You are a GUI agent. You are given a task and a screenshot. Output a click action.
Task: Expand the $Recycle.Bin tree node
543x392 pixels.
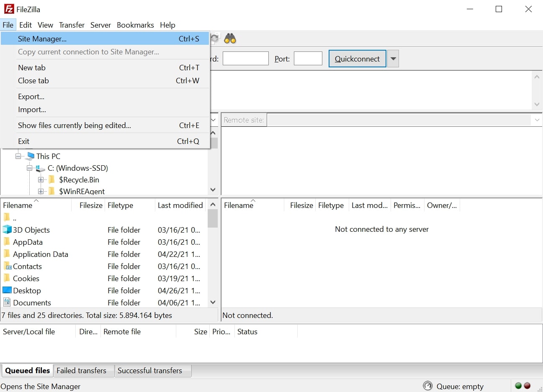tap(41, 179)
